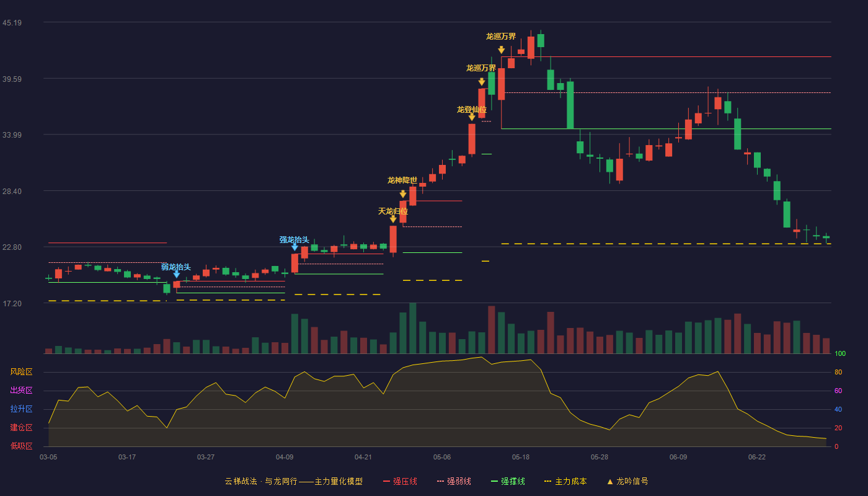Click the red 20 indicator axis value

click(x=838, y=428)
